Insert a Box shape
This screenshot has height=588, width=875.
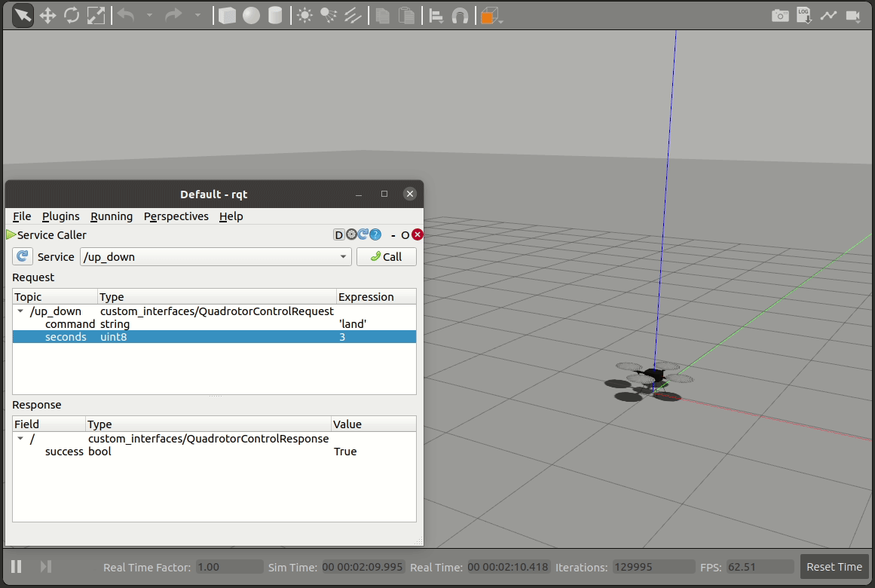click(227, 16)
